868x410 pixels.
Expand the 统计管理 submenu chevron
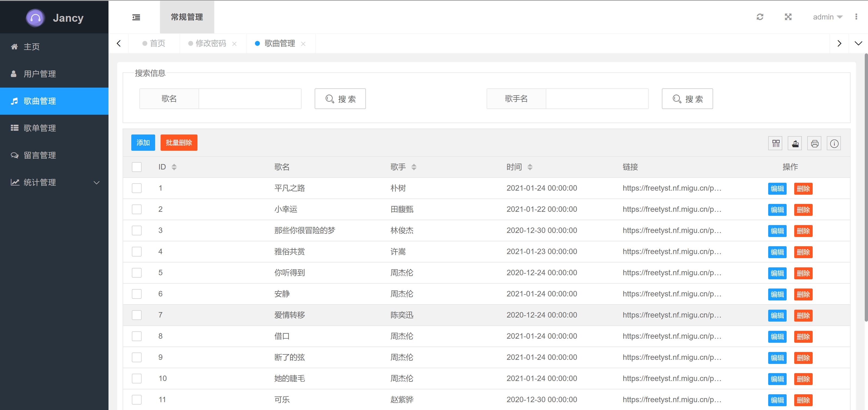pyautogui.click(x=96, y=182)
